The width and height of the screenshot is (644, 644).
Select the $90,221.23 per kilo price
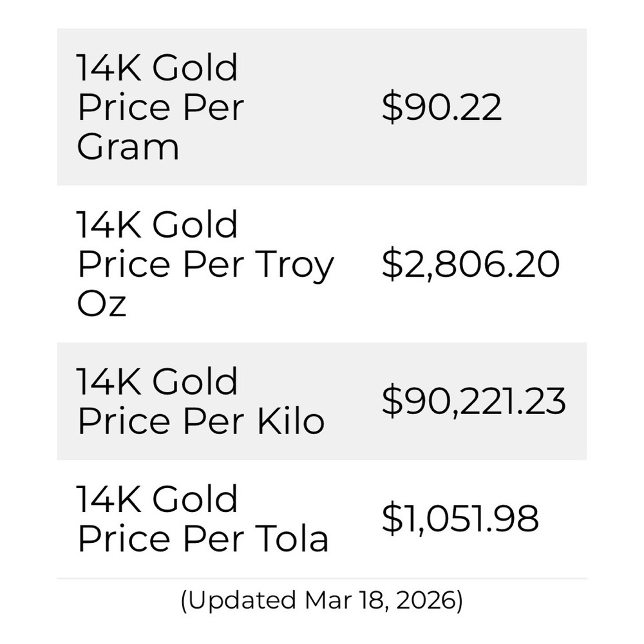click(x=474, y=401)
